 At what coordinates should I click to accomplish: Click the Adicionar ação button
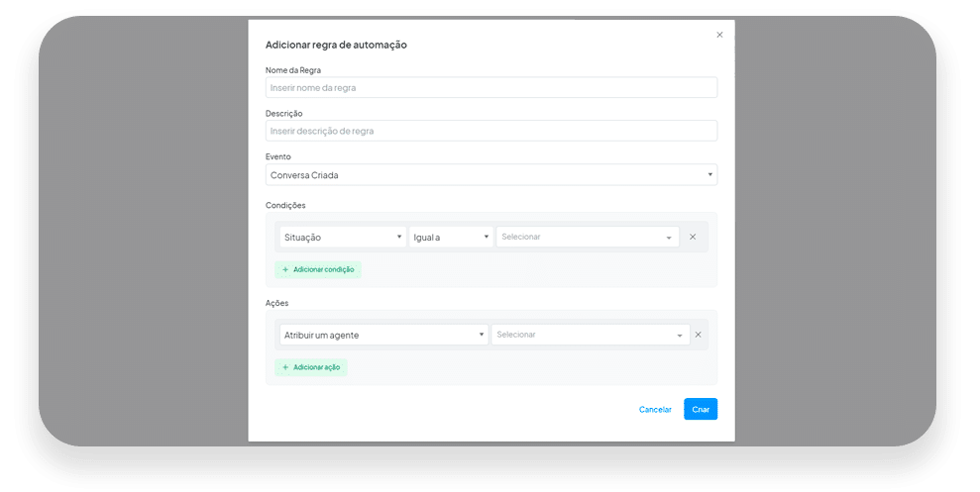(310, 367)
